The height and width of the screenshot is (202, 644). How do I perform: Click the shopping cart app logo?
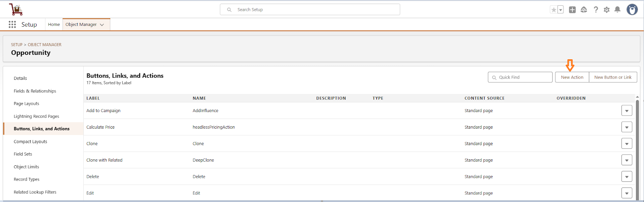pos(16,9)
